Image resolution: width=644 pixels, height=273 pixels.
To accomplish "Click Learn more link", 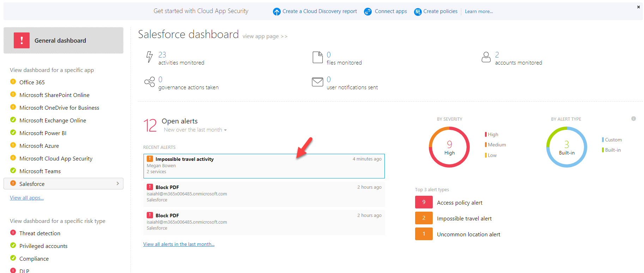I will coord(479,11).
